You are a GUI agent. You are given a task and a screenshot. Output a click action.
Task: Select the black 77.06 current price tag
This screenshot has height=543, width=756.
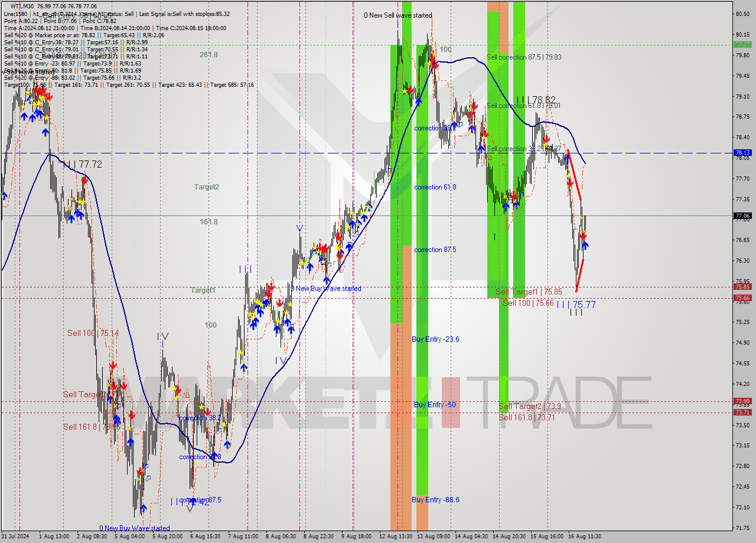point(742,216)
